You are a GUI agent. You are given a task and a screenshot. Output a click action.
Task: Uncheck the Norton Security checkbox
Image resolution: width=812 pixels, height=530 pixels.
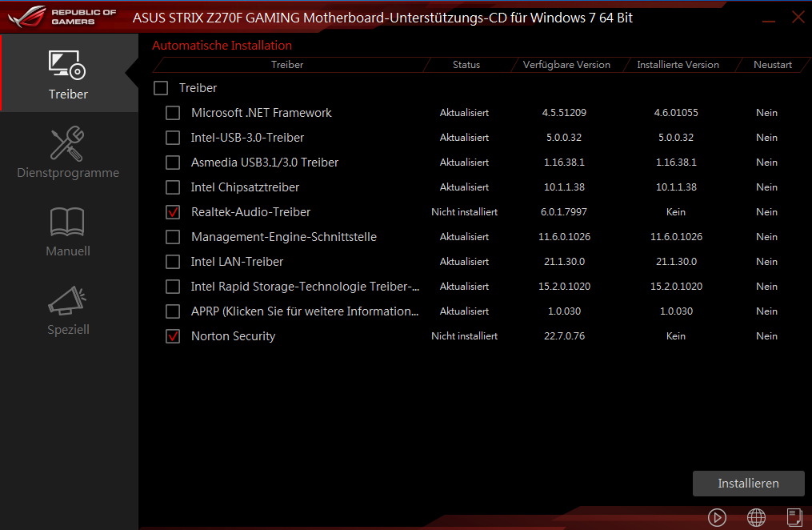click(x=173, y=337)
